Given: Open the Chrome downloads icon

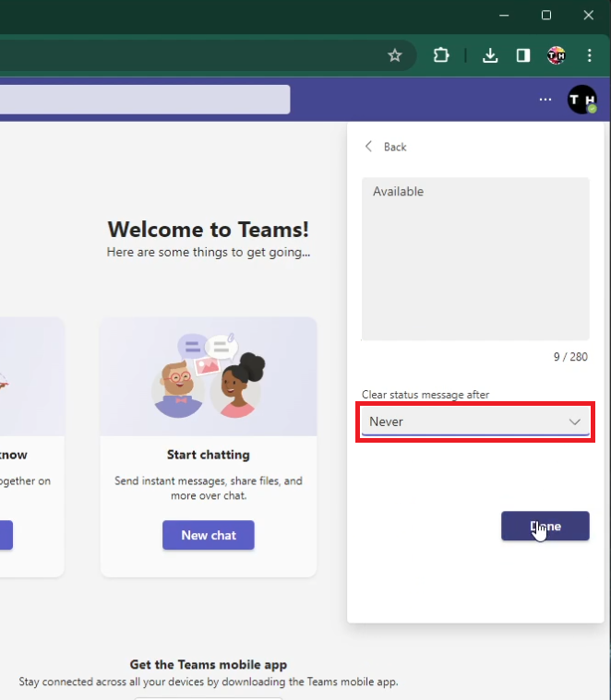Looking at the screenshot, I should (490, 55).
